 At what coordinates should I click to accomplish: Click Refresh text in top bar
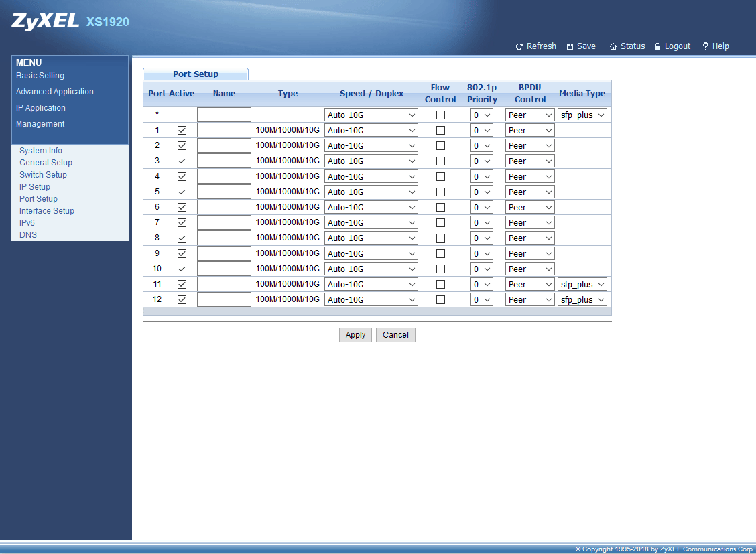coord(541,46)
